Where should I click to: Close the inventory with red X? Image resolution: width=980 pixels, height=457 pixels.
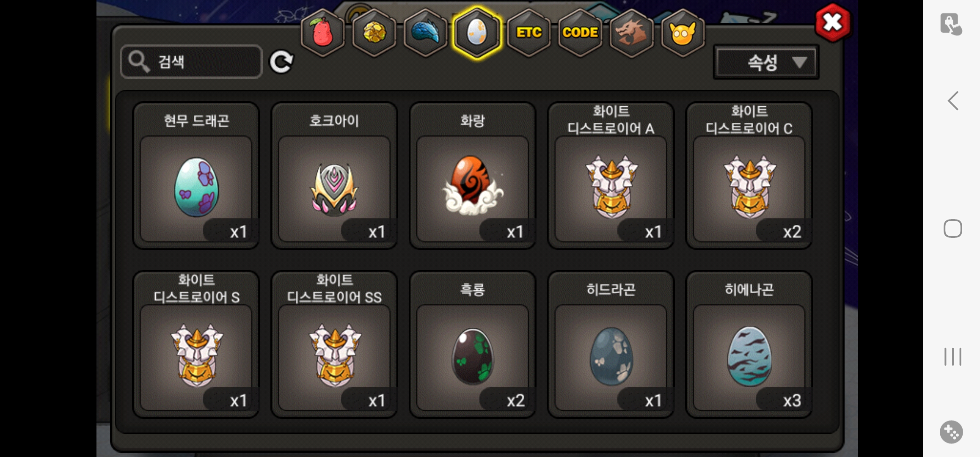pyautogui.click(x=832, y=22)
